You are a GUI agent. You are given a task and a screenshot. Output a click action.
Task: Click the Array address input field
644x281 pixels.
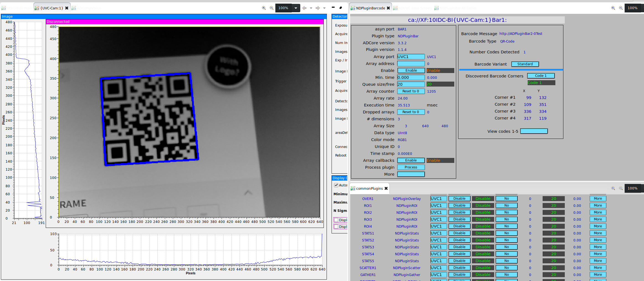click(411, 64)
